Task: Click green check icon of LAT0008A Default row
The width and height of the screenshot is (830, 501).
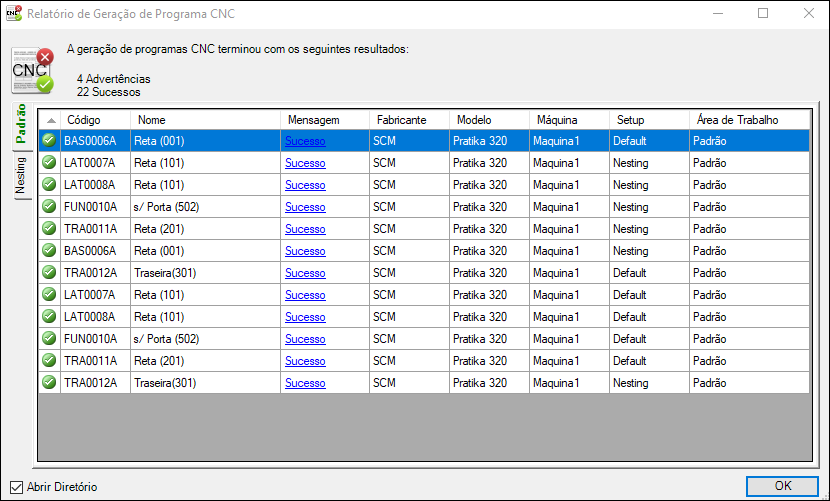Action: [49, 316]
